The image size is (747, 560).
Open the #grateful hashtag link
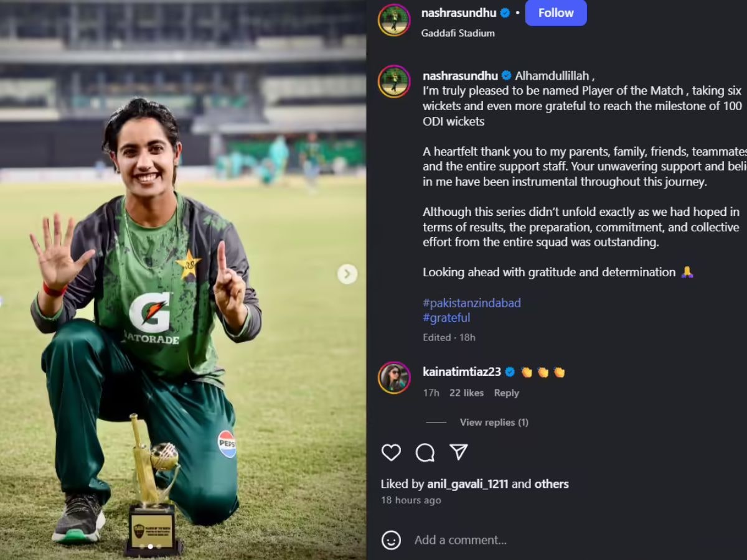pyautogui.click(x=446, y=317)
